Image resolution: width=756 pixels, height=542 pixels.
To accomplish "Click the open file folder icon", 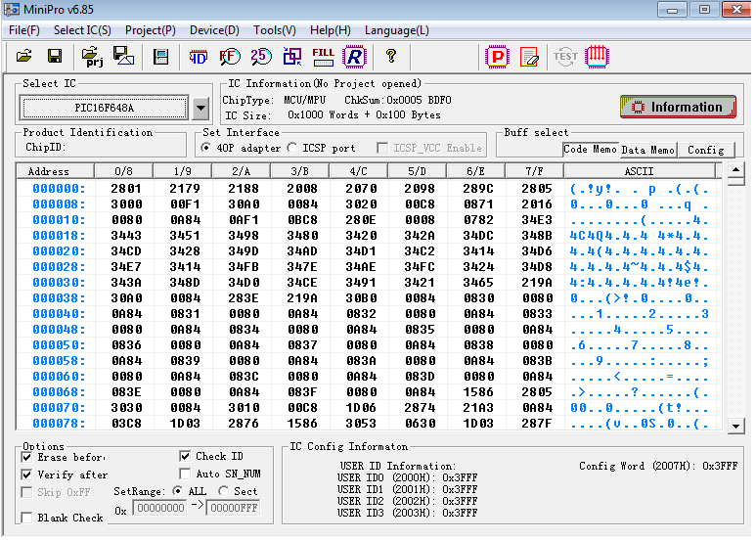I will click(x=24, y=56).
